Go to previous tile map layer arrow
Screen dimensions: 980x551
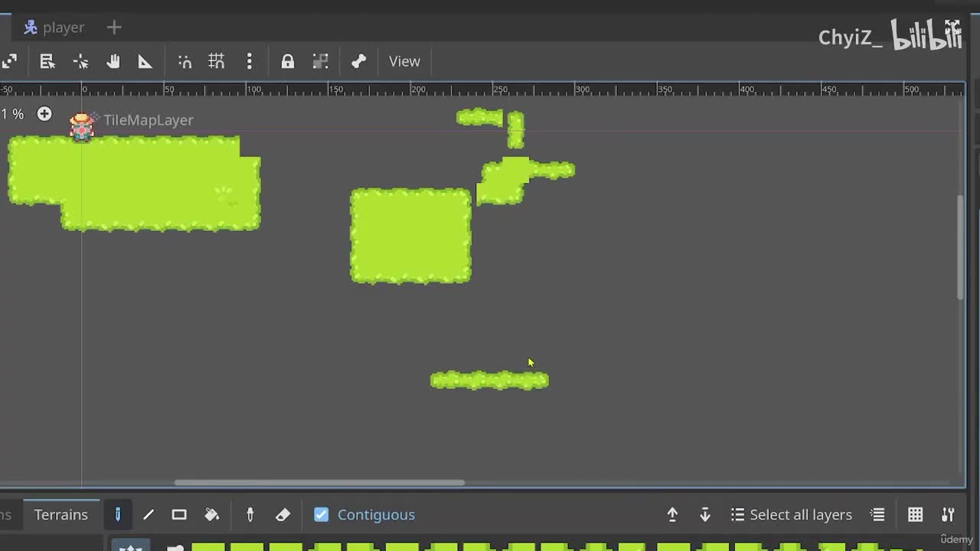(x=672, y=514)
